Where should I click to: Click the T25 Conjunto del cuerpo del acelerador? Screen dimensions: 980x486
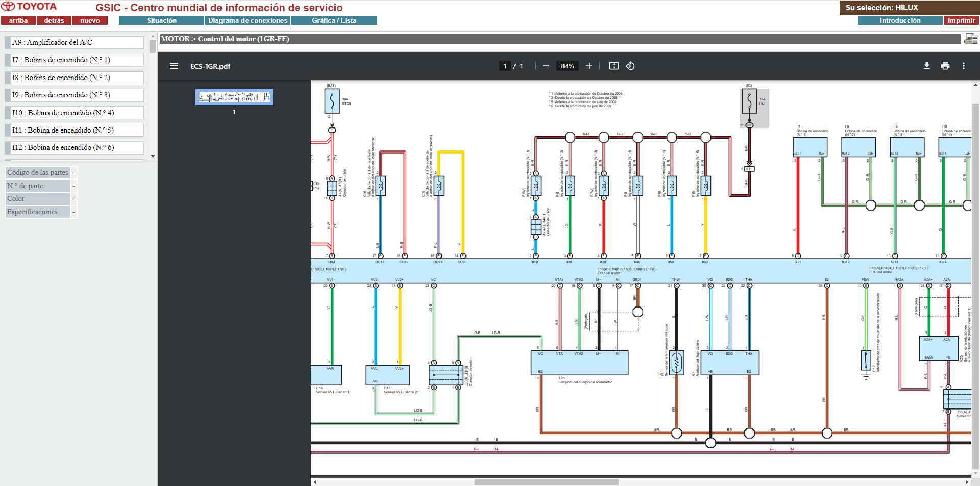[580, 363]
